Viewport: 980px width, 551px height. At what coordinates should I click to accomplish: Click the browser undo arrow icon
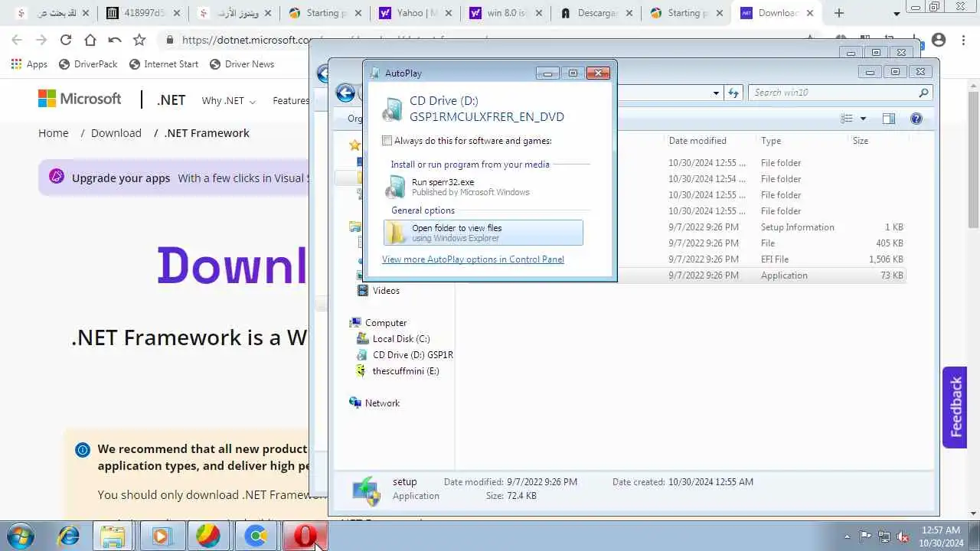(x=115, y=40)
